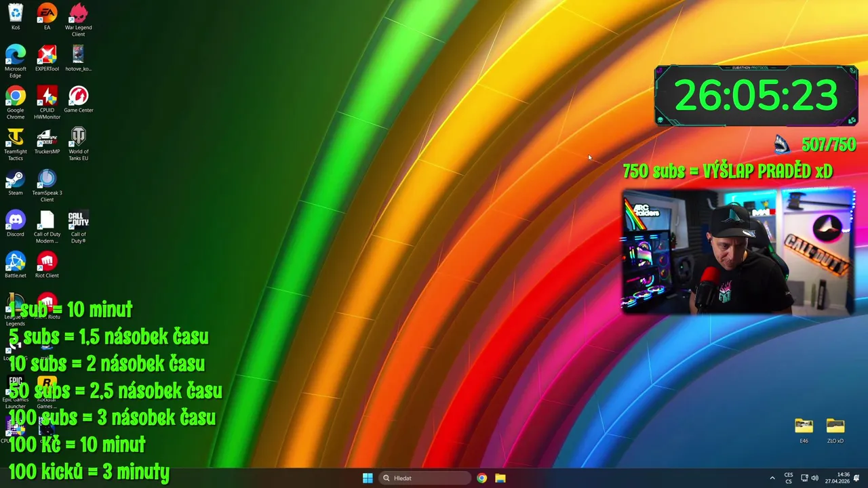868x488 pixels.
Task: Click the subathon timer 26:05:23
Action: click(x=756, y=96)
